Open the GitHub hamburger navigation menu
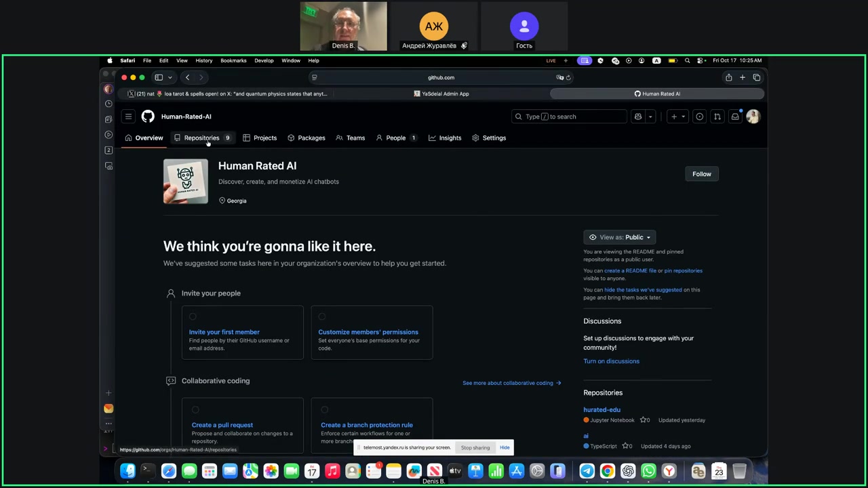Viewport: 868px width, 488px height. pyautogui.click(x=128, y=117)
